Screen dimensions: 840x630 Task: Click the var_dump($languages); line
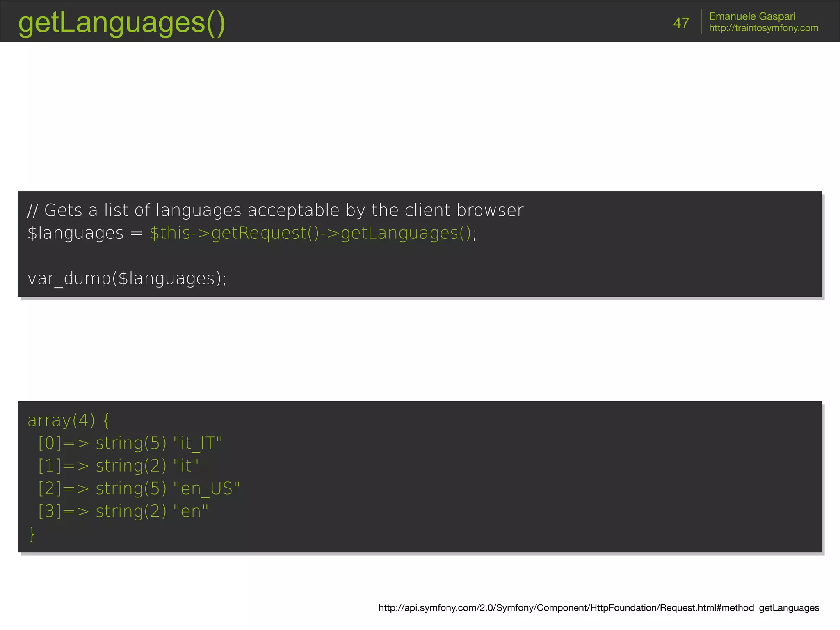pos(127,279)
